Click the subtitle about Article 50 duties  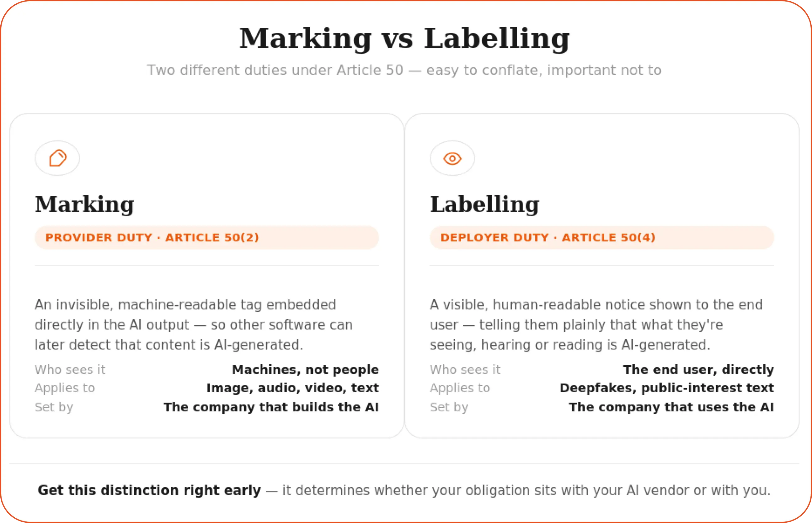click(404, 70)
